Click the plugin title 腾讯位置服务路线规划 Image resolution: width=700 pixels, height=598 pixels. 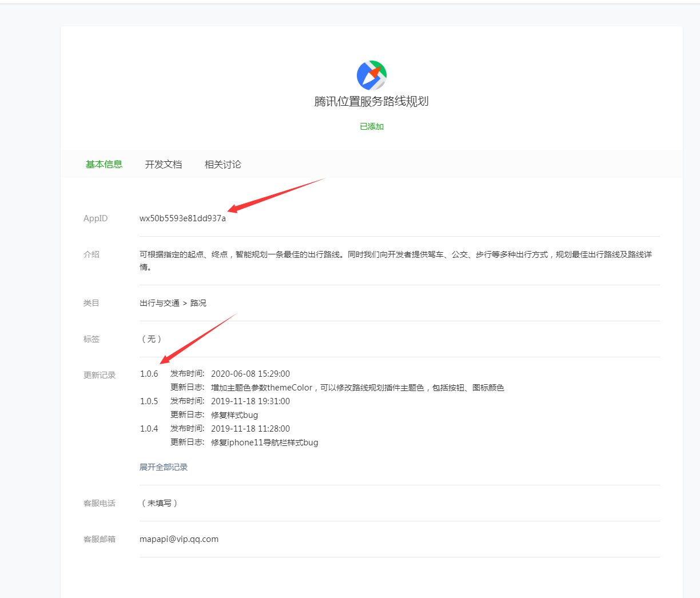372,101
